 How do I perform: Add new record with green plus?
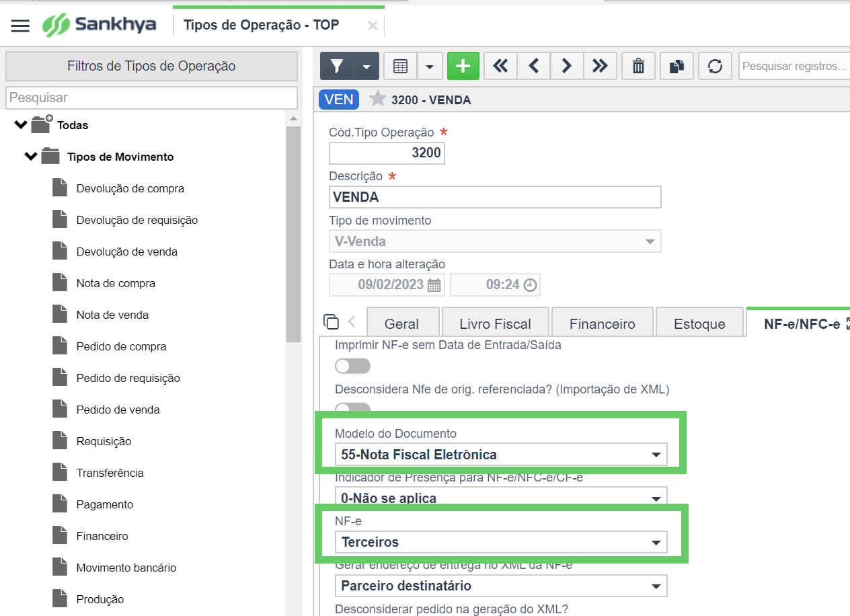(463, 66)
